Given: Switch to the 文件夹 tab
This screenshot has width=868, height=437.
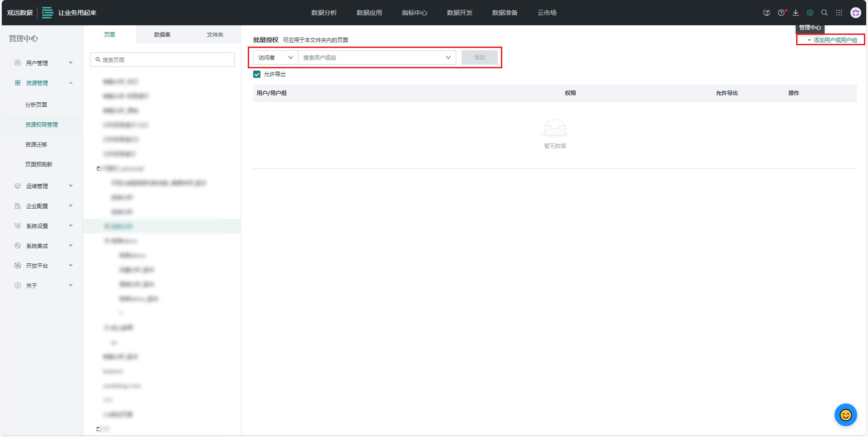Looking at the screenshot, I should pyautogui.click(x=215, y=34).
